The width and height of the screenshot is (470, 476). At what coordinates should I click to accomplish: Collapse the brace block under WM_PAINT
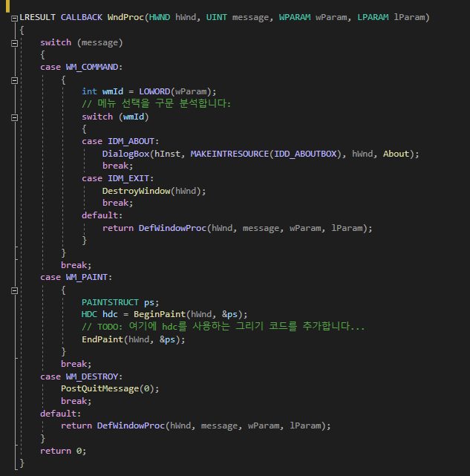(x=14, y=291)
